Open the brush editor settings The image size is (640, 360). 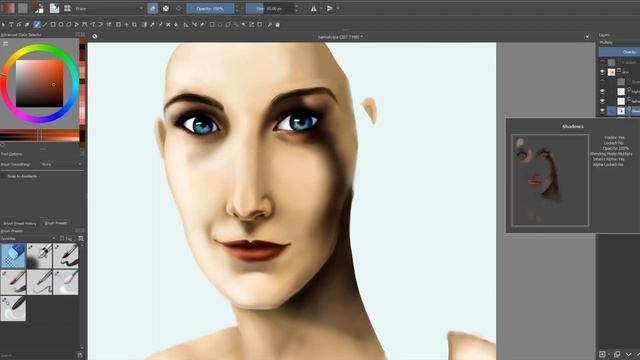[x=54, y=8]
